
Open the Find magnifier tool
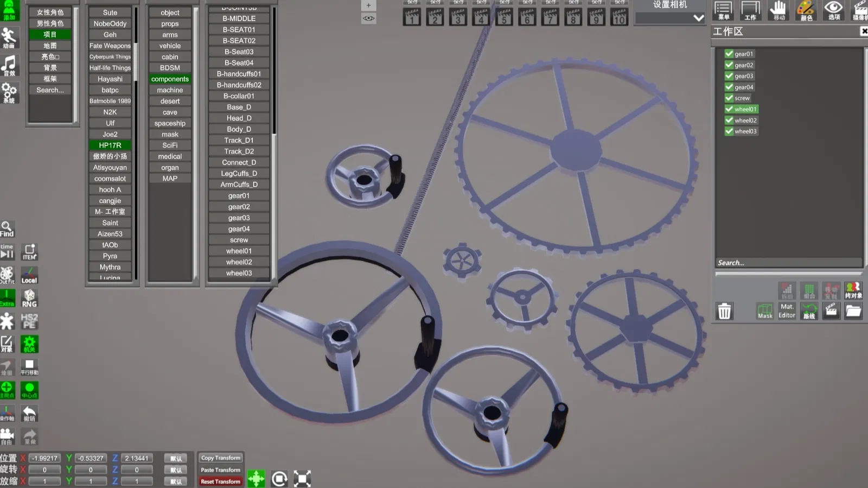pyautogui.click(x=7, y=229)
